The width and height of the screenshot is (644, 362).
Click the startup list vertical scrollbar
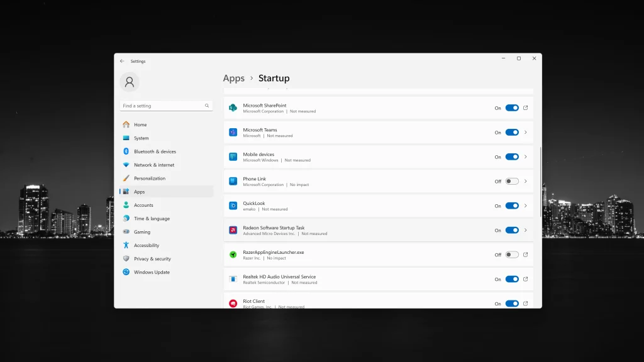[x=540, y=182]
